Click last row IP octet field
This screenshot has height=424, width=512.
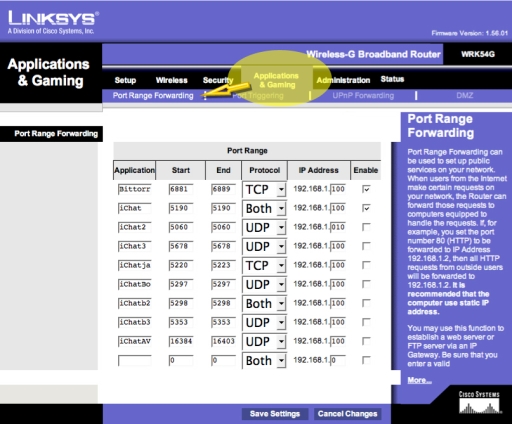338,360
